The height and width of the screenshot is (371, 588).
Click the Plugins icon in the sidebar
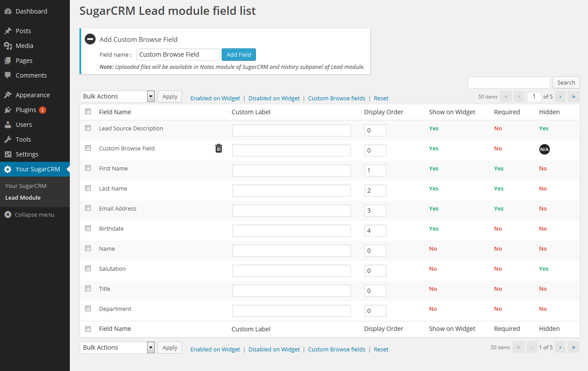[x=8, y=110]
